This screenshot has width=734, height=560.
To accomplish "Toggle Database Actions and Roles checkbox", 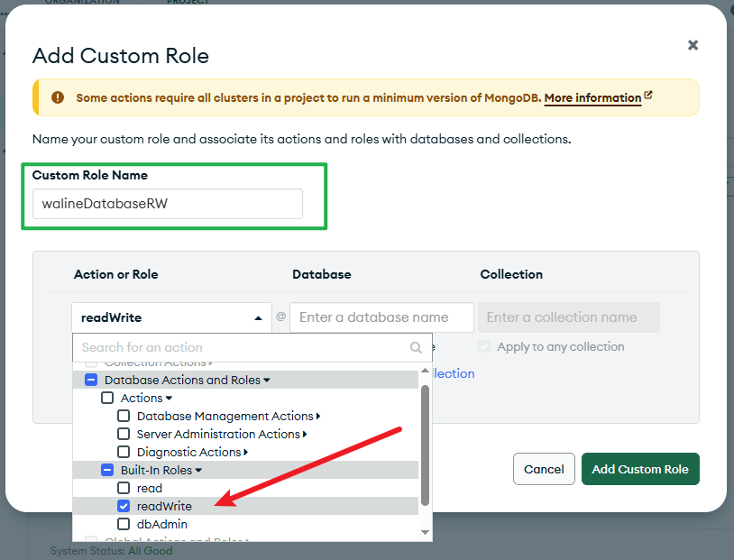I will click(x=91, y=380).
